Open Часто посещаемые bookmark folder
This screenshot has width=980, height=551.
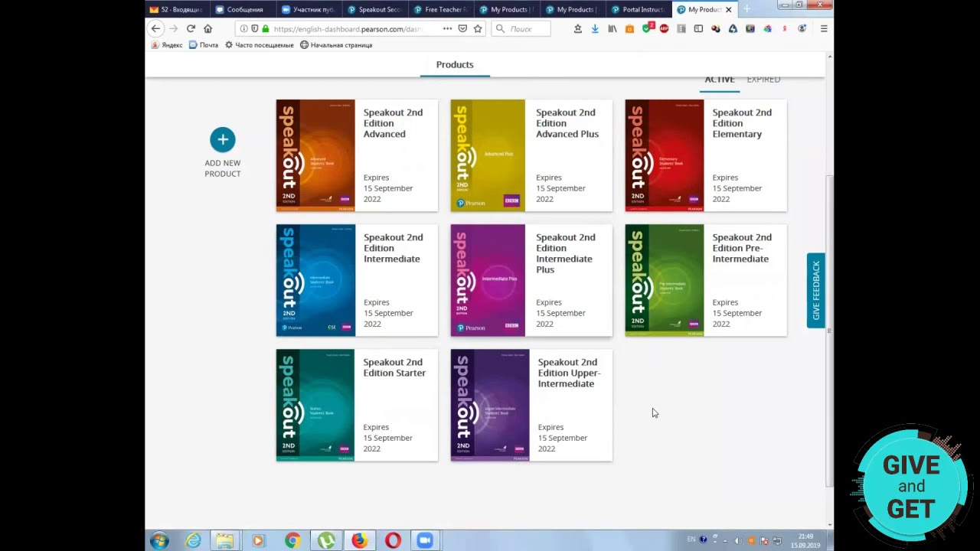click(259, 45)
